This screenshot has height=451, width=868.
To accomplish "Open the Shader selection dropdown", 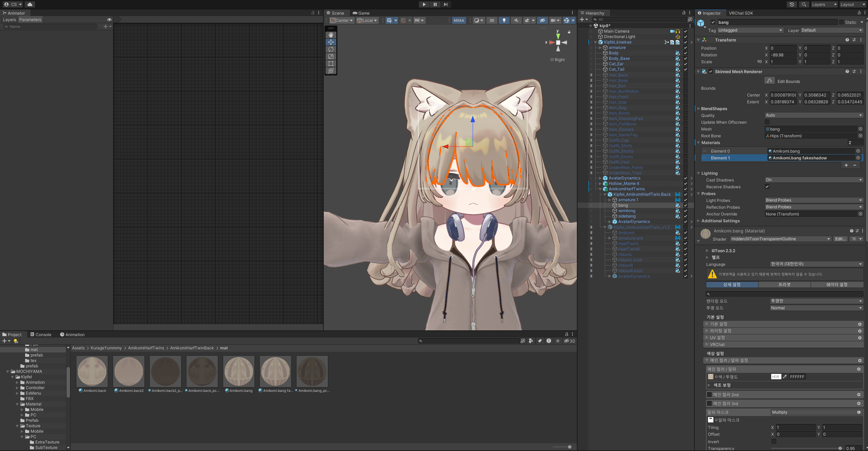I will pos(780,239).
